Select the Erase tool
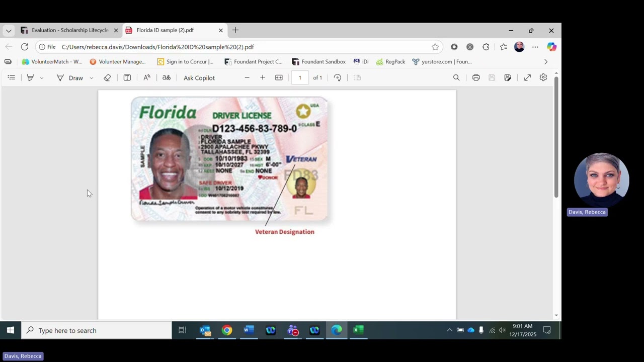 pyautogui.click(x=107, y=77)
